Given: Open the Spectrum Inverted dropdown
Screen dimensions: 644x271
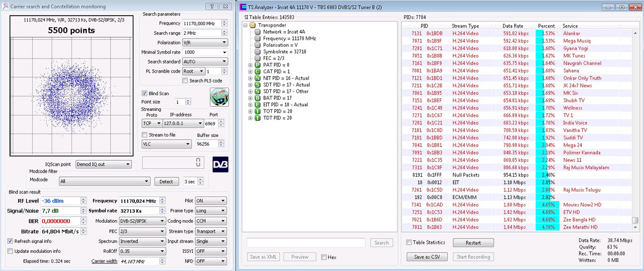Looking at the screenshot, I should coord(142,241).
